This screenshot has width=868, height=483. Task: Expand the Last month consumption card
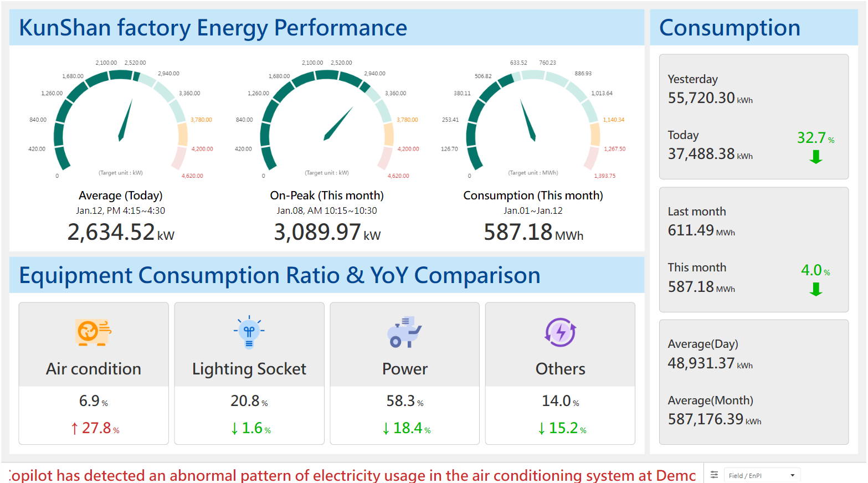pyautogui.click(x=753, y=249)
